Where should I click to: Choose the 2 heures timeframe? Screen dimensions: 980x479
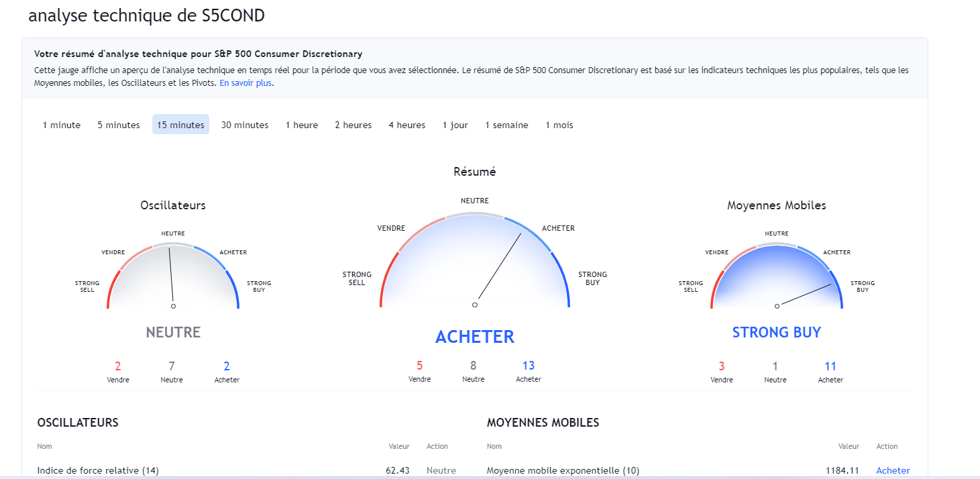pyautogui.click(x=353, y=125)
